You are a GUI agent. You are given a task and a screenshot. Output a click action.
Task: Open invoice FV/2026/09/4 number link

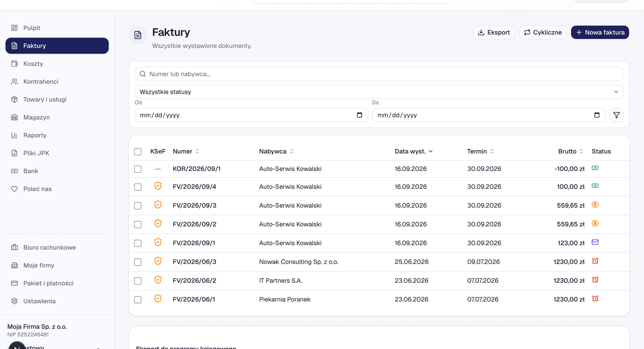(195, 187)
